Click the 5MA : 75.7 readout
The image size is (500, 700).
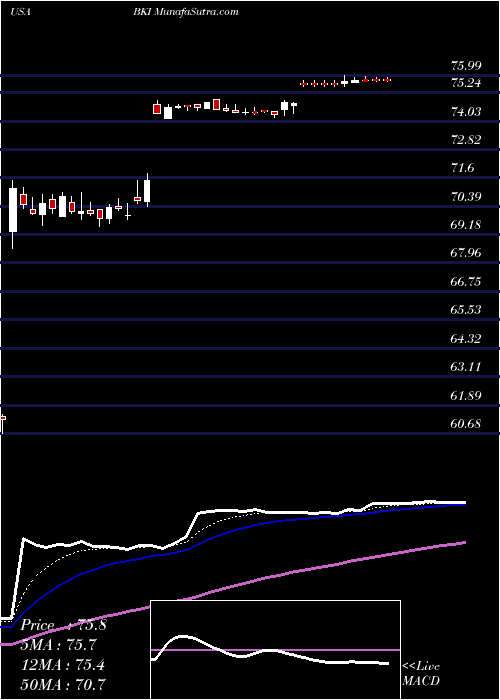click(58, 645)
